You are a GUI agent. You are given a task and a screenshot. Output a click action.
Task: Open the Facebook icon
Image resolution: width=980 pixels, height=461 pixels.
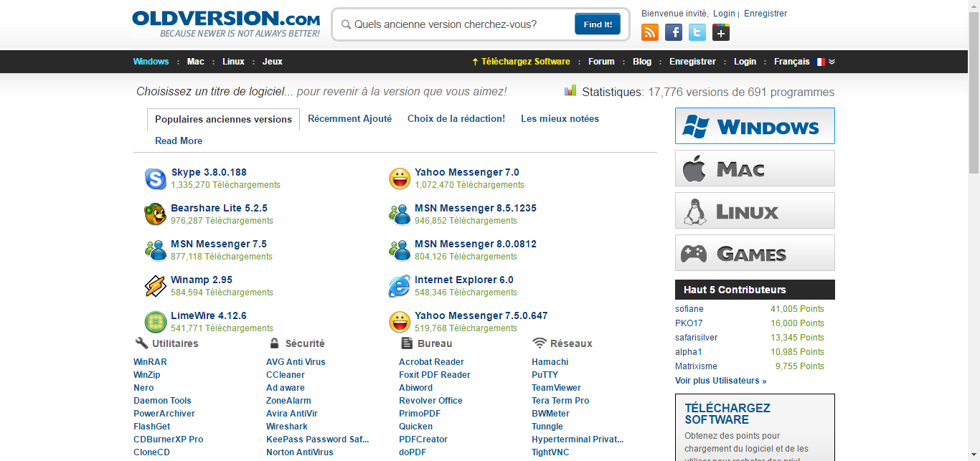pos(674,32)
